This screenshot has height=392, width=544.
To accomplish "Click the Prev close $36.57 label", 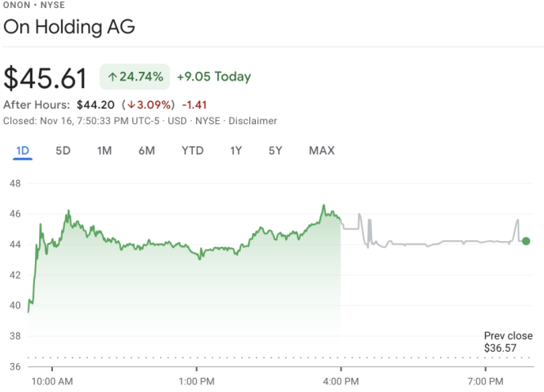I will (x=508, y=342).
